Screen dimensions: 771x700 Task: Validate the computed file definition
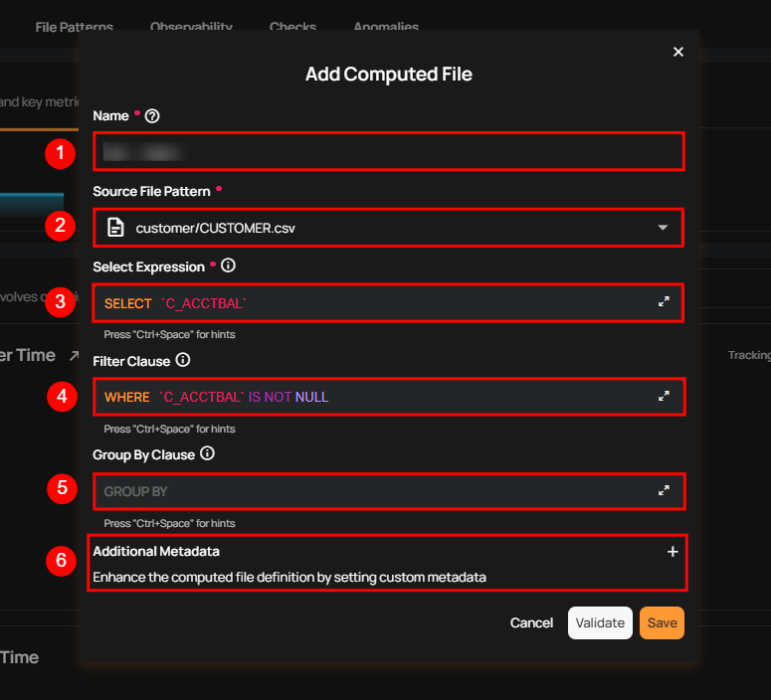tap(600, 622)
